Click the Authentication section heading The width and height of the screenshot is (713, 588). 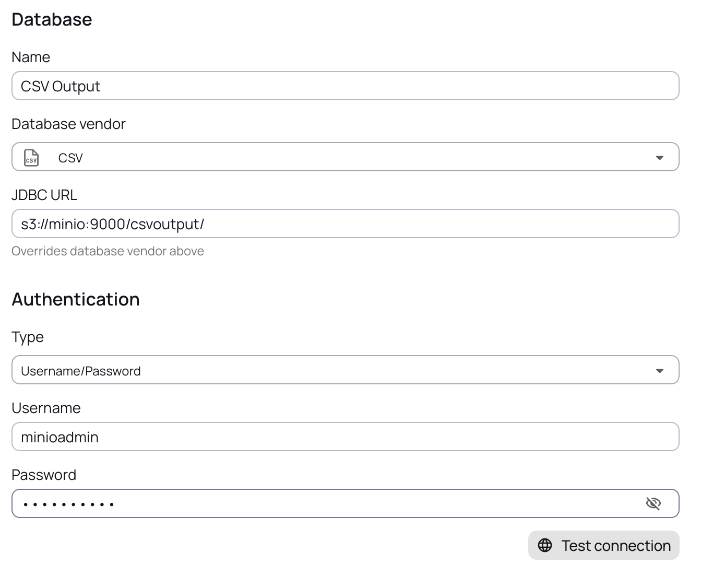[x=76, y=299]
